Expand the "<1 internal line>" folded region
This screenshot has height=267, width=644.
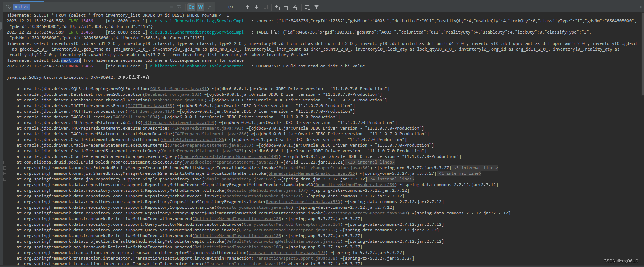pos(460,174)
